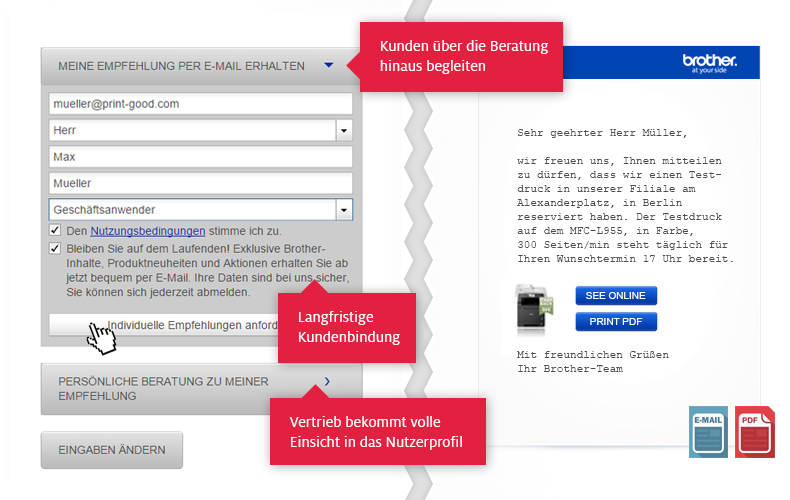Click the Brother logo in email header
Image resolution: width=790 pixels, height=500 pixels.
709,63
